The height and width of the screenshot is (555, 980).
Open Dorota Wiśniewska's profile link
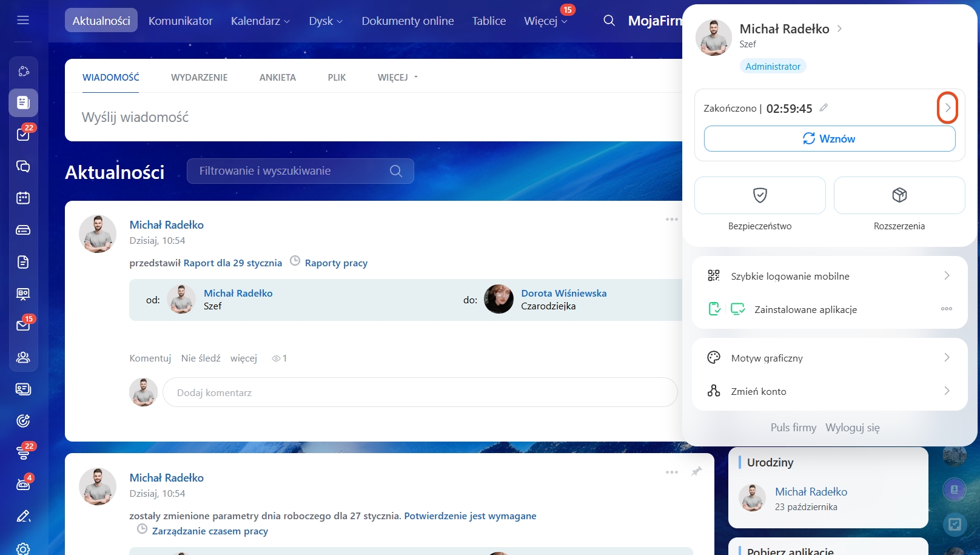[564, 293]
